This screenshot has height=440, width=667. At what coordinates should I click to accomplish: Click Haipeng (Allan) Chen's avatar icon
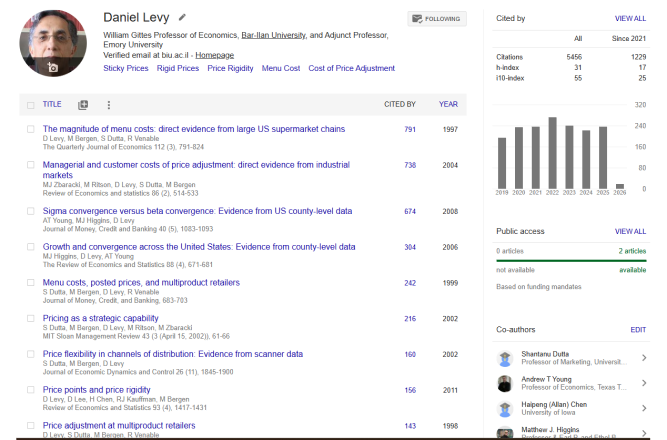click(x=505, y=408)
